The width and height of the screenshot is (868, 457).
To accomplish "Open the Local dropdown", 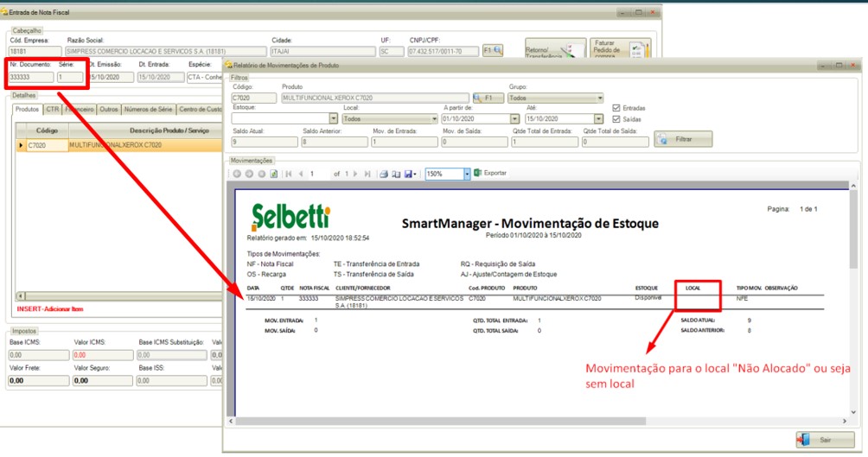I will click(433, 119).
